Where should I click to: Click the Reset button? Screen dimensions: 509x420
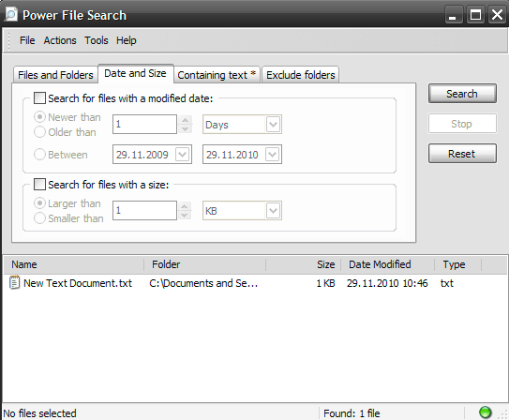[x=462, y=154]
